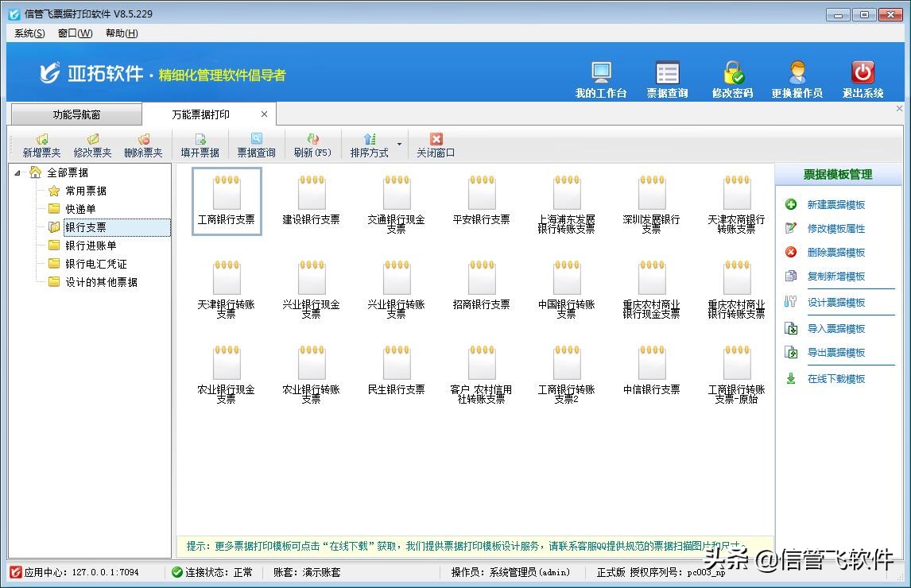911x588 pixels.
Task: Select the 交通银行现金支票 template
Action: pos(396,204)
